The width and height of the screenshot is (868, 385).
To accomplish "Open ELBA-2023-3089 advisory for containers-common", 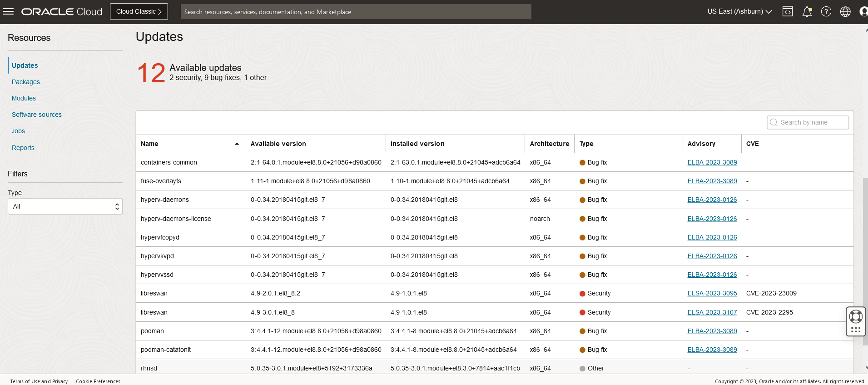I will pos(712,162).
